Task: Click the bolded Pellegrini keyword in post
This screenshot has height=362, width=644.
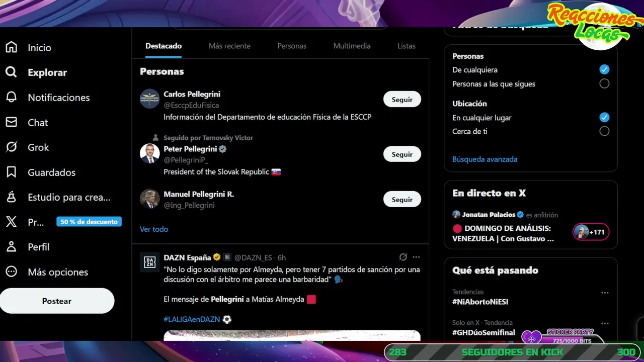Action: (227, 299)
